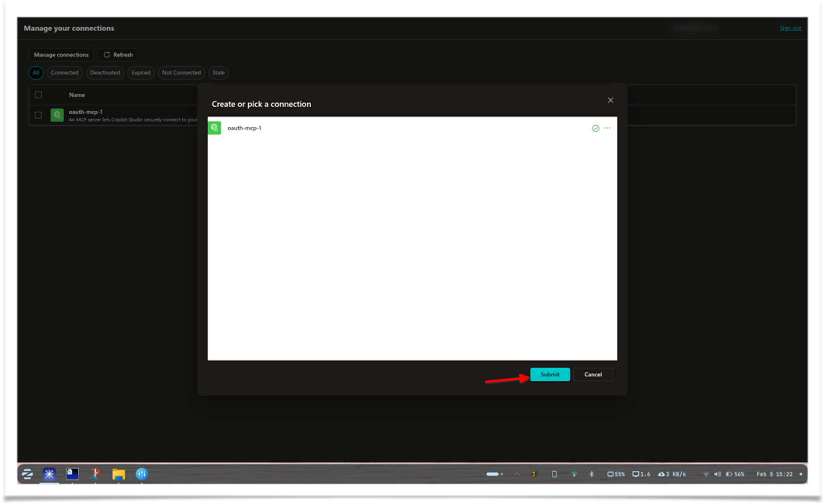Select the All filter tab
This screenshot has width=825, height=504.
pos(36,72)
